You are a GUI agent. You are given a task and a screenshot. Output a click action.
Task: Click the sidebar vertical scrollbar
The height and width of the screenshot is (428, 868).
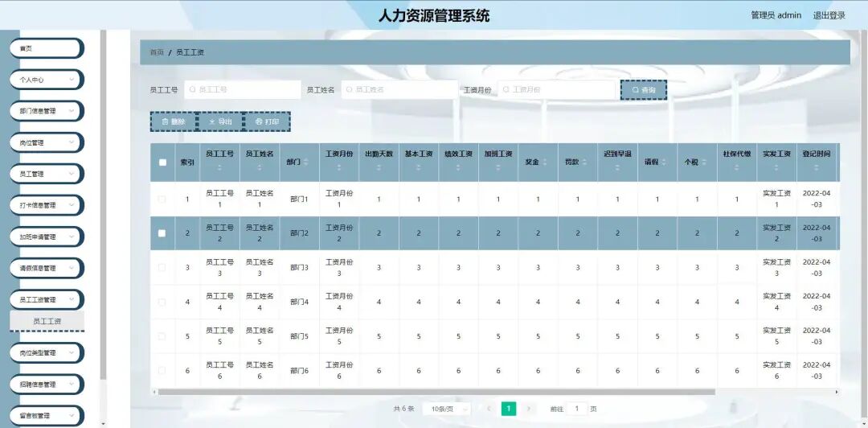[x=103, y=204]
